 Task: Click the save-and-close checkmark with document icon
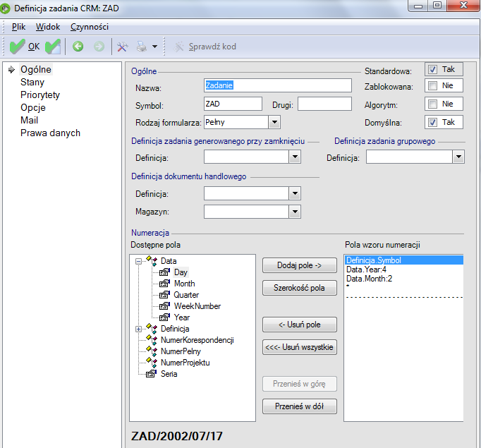tap(53, 47)
